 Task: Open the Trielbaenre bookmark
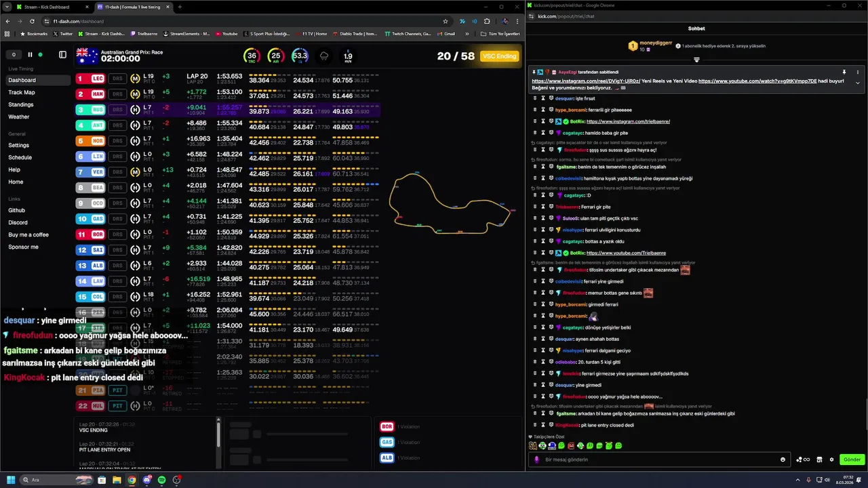pos(143,33)
